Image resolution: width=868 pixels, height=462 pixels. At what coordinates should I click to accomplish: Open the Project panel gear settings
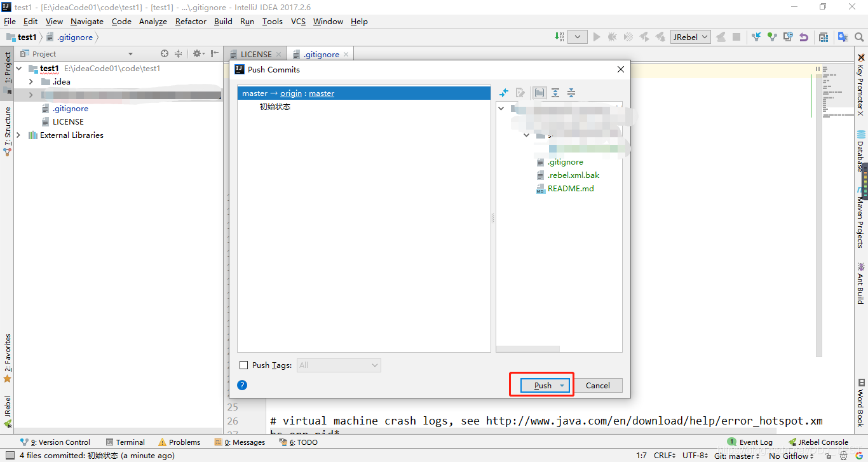[x=198, y=54]
